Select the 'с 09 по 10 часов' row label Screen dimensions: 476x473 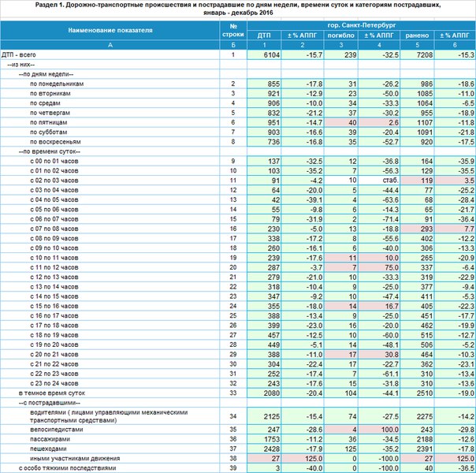(54, 248)
